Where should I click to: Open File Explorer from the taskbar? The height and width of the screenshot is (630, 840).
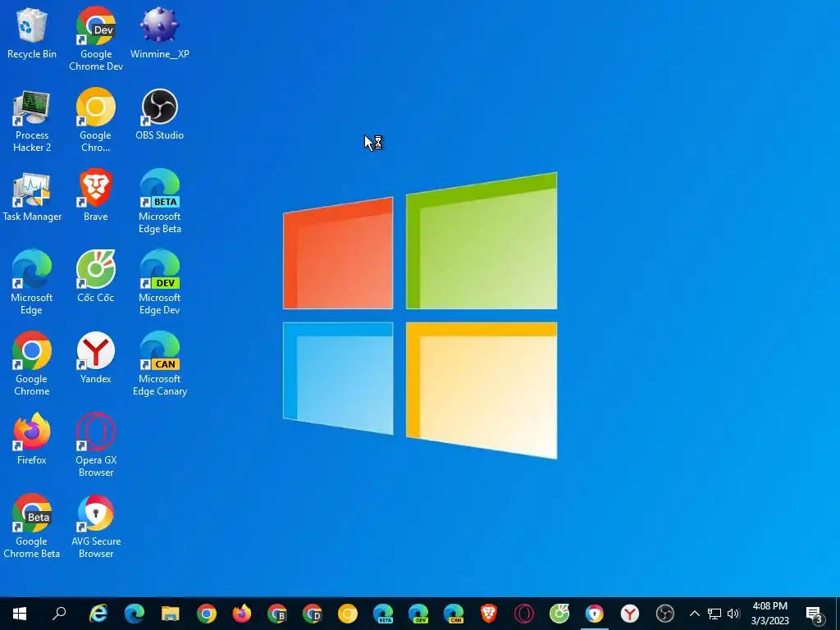click(x=171, y=614)
